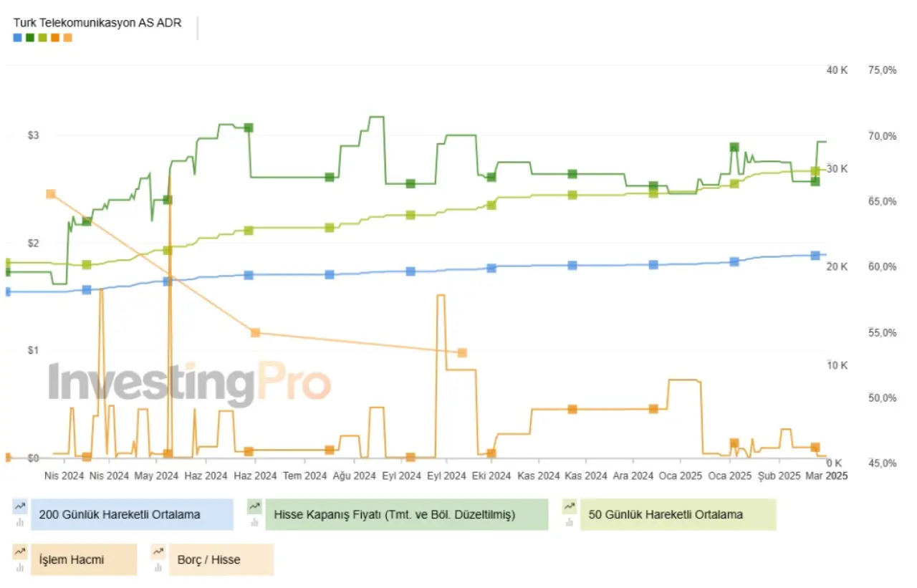Click the light orange swatch under the title
The width and height of the screenshot is (917, 588).
click(x=68, y=37)
